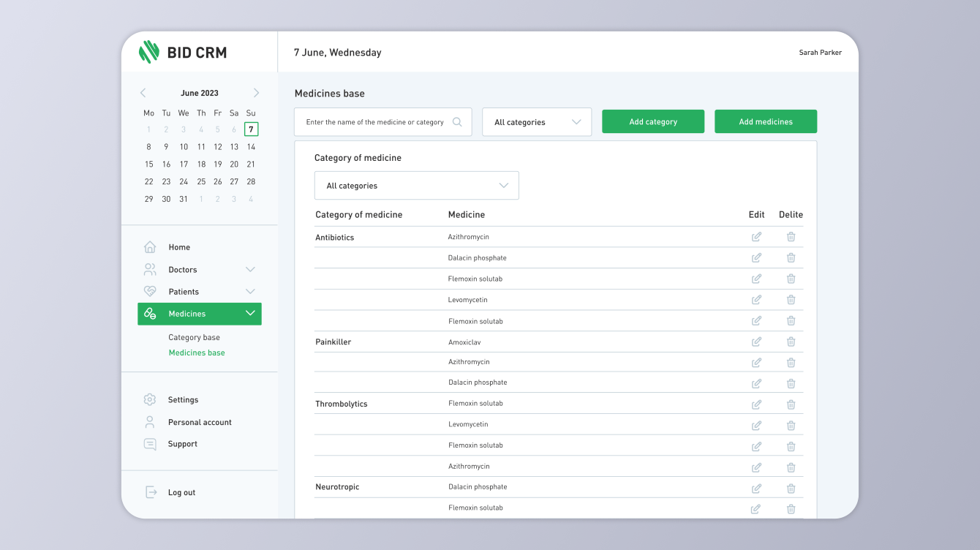Click trash icon in the Neurotropic row
This screenshot has width=980, height=550.
coord(791,489)
